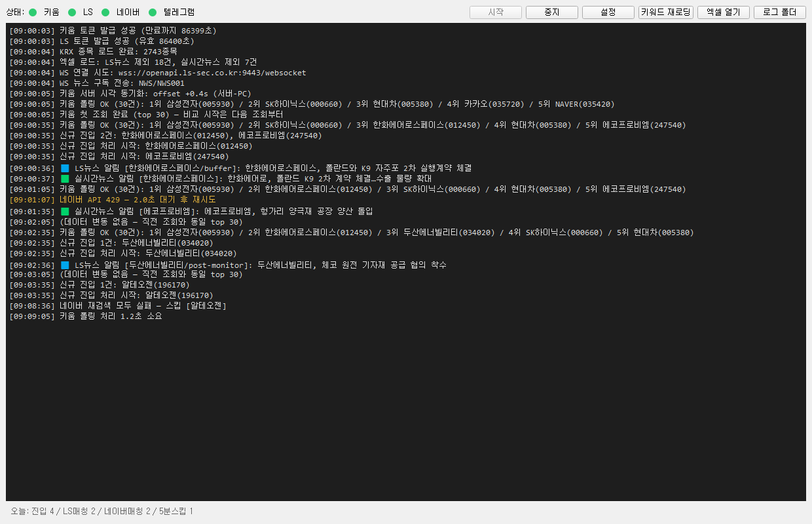Click the green 텔레그램 status indicator dot
Image resolution: width=812 pixels, height=524 pixels.
click(x=153, y=12)
